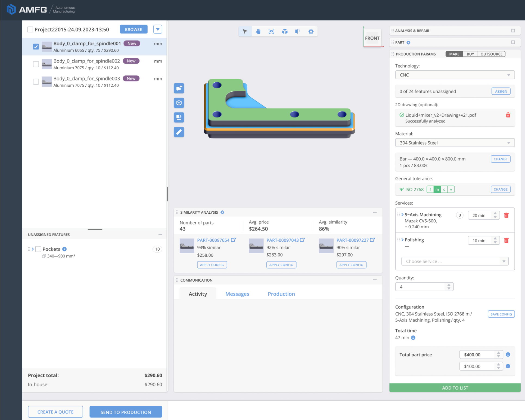Switch to the OUTSOURCE production option
Viewport: 525px width, 420px height.
(x=491, y=54)
